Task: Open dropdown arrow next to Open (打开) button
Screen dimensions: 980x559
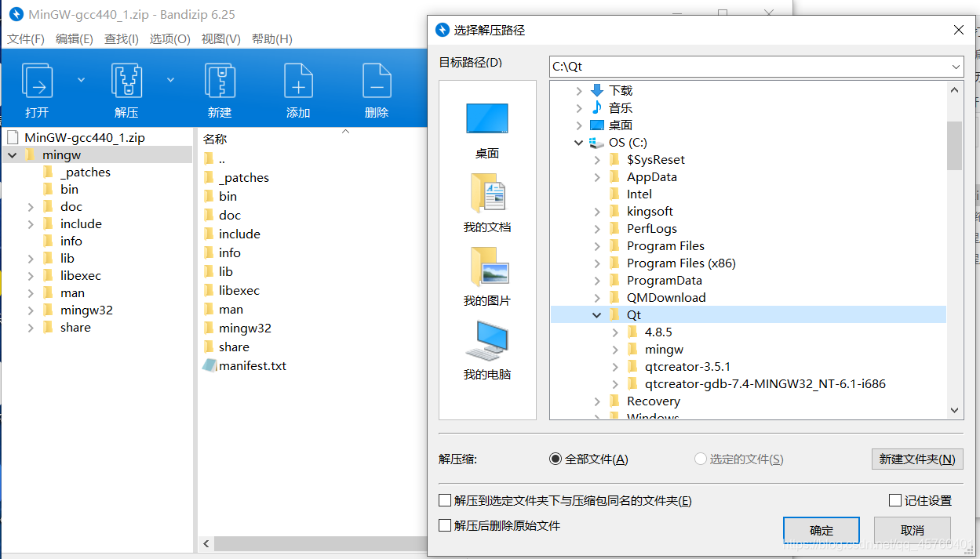Action: click(81, 79)
